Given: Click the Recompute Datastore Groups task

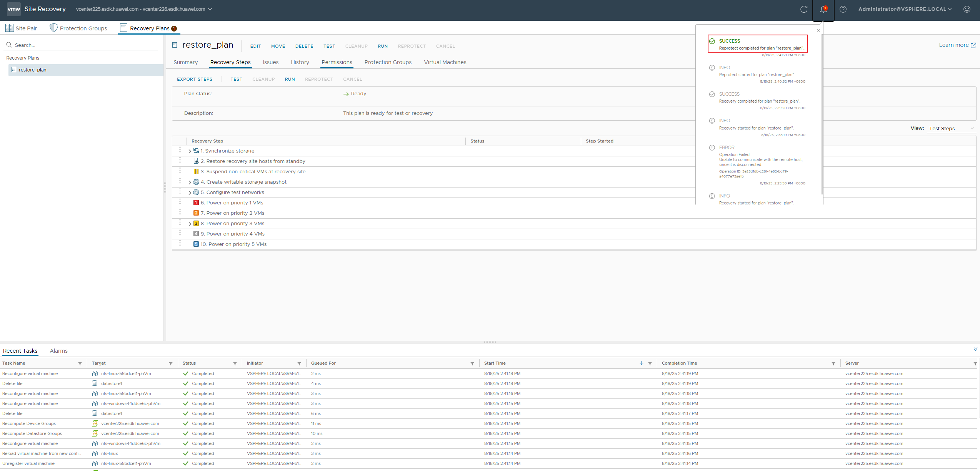Looking at the screenshot, I should [x=32, y=434].
